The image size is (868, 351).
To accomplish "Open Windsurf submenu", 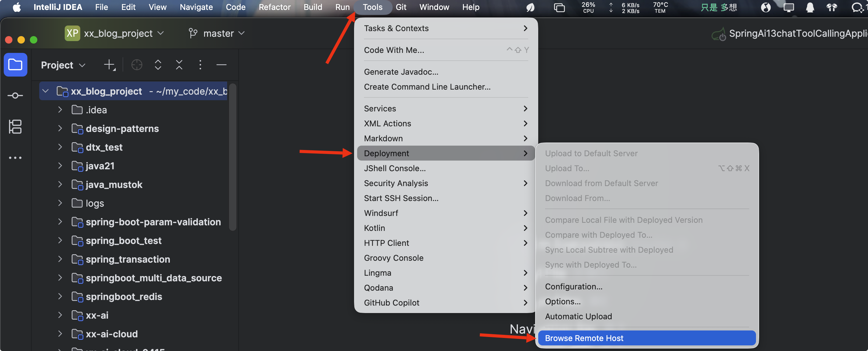I will (446, 213).
